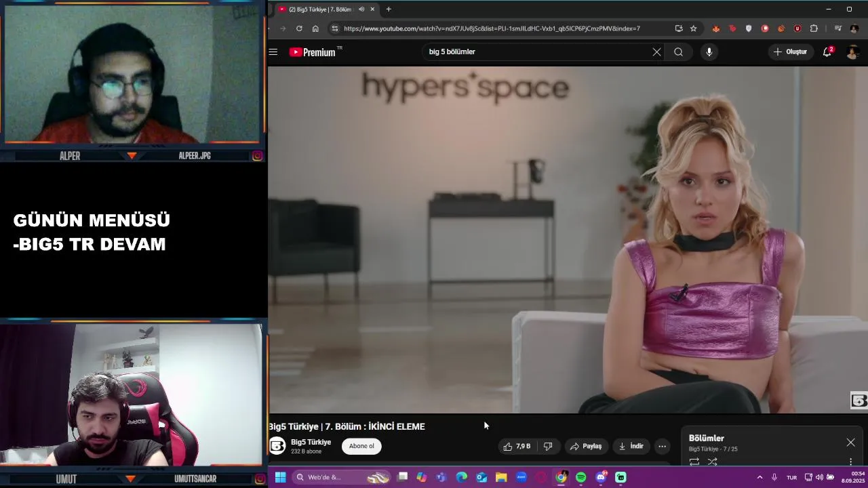Close the Big5 Türkiye browser tab
Screen dimensions: 868x488
point(372,9)
